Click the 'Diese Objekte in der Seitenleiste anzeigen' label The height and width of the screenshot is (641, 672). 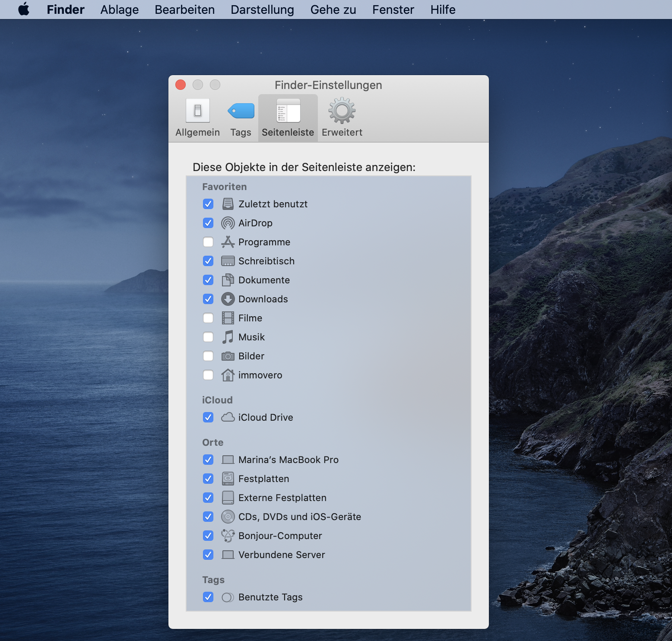click(304, 167)
